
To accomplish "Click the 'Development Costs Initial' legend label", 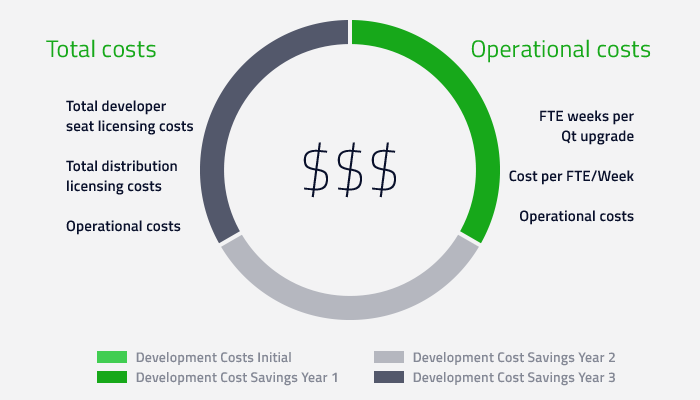I will [213, 357].
